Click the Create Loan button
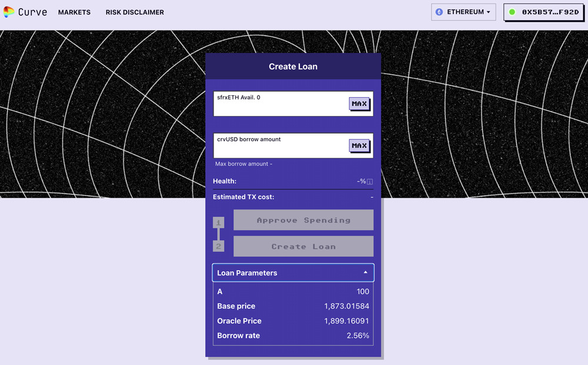588x365 pixels. tap(303, 246)
